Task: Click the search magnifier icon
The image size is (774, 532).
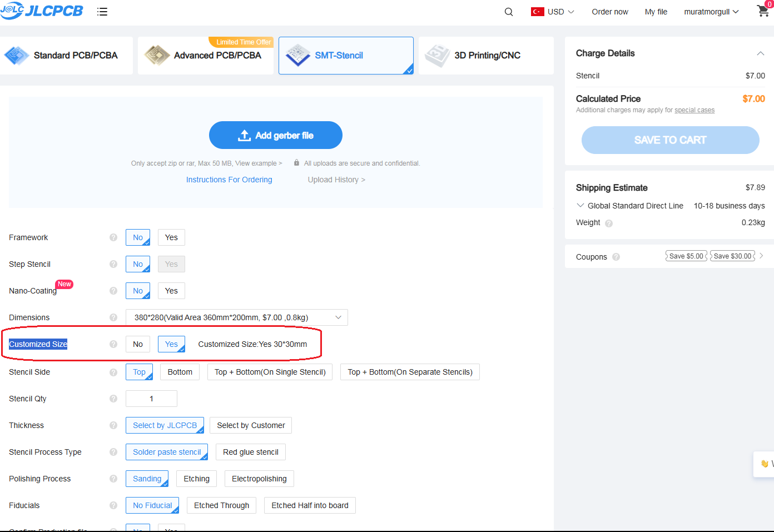Action: point(509,12)
